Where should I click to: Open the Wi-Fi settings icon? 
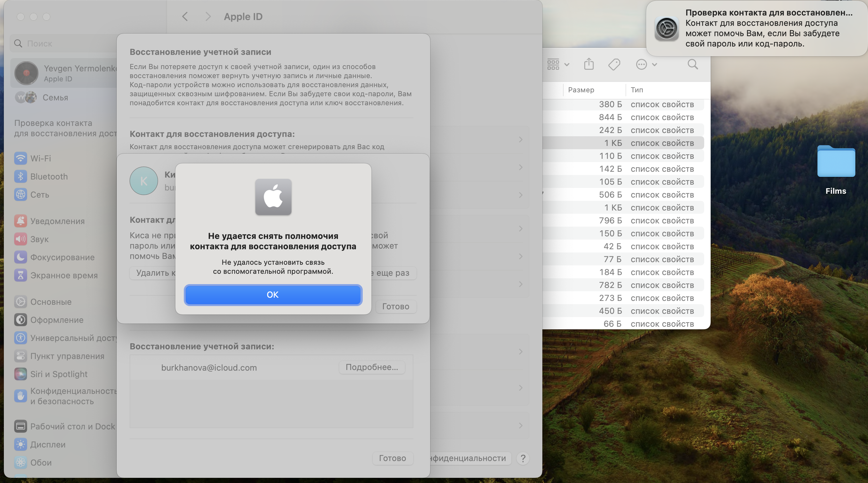coord(21,158)
